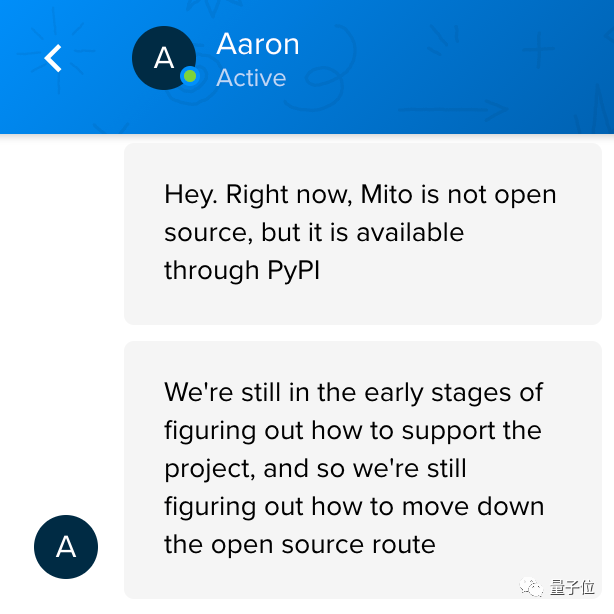Go back using the white chevron arrow
Screen dimensions: 614x614
click(x=53, y=58)
